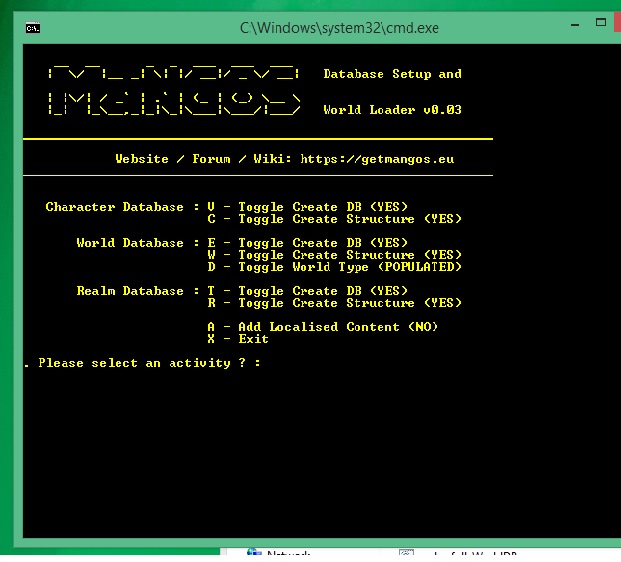The image size is (621, 562).
Task: Click the 'Character Database :' label
Action: coord(122,207)
